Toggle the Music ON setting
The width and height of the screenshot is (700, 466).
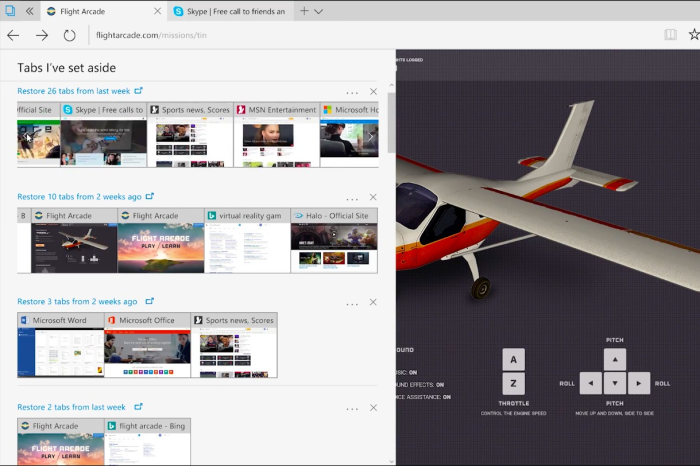pyautogui.click(x=407, y=372)
